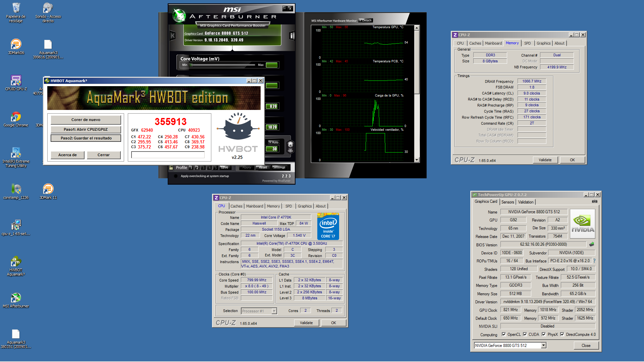Open Memory tab in CPU-Z processor window

273,206
